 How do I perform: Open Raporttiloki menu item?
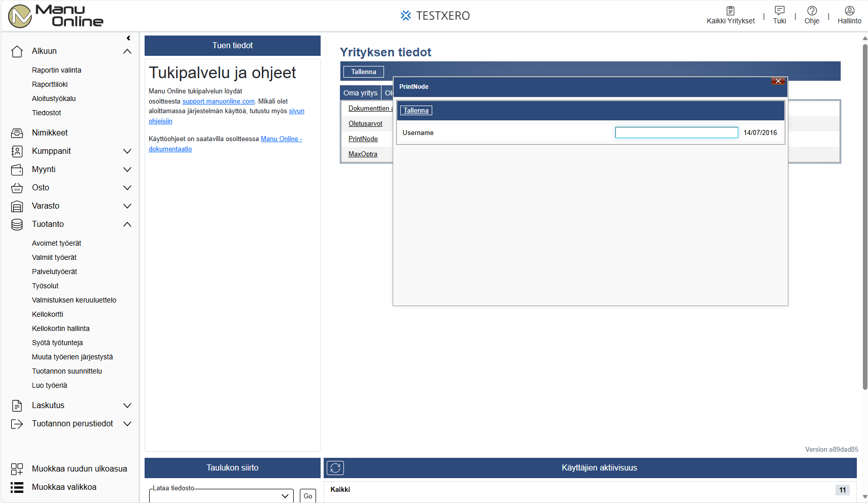point(50,84)
